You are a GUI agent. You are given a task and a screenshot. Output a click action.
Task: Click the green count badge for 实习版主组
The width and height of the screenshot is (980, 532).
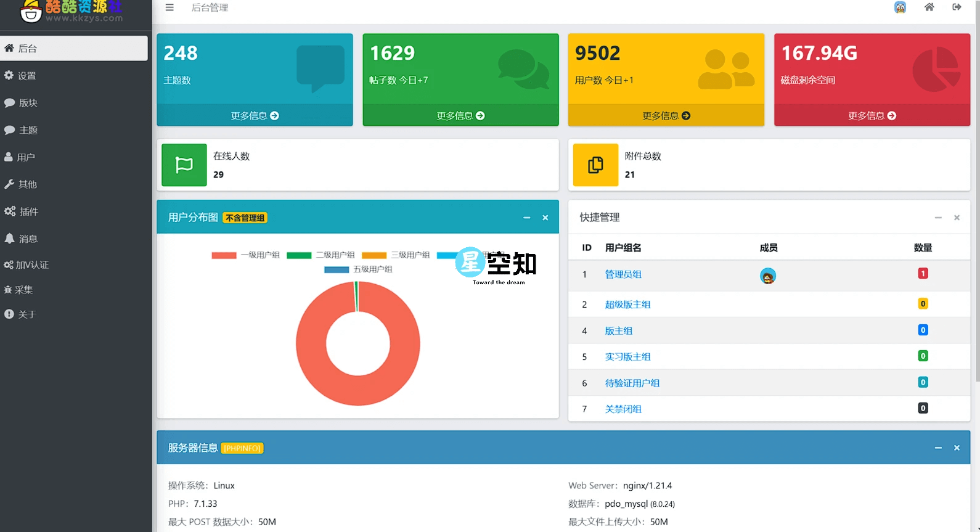[923, 356]
